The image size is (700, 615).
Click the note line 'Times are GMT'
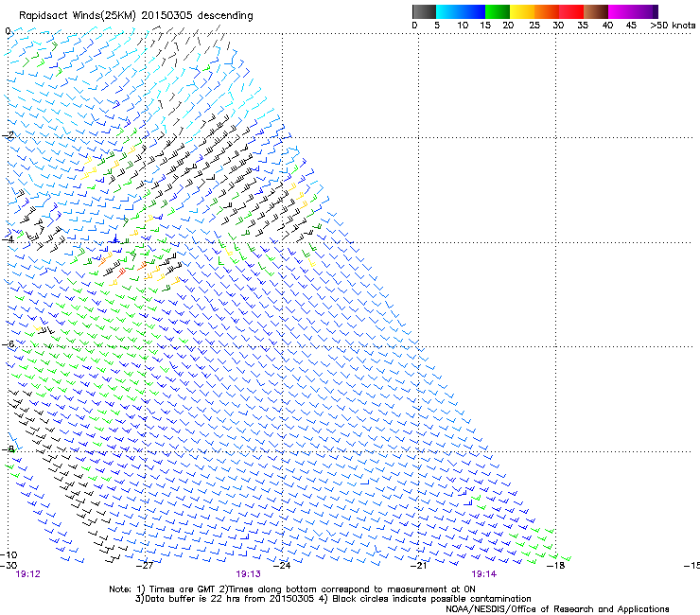[182, 589]
